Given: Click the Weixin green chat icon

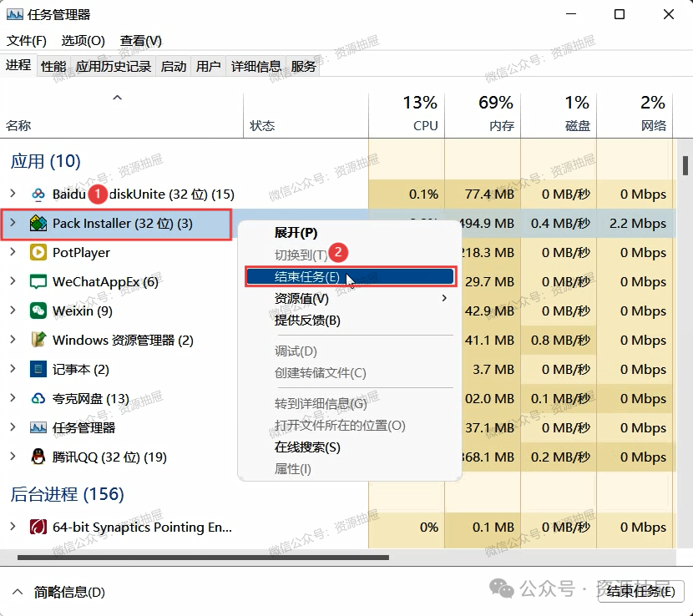Looking at the screenshot, I should 38,311.
